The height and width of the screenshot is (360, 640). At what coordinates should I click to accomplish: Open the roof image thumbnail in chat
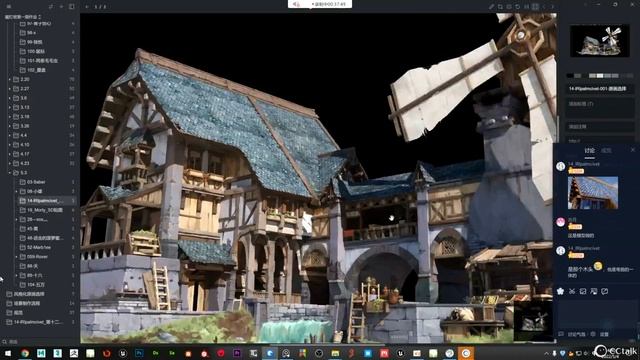pyautogui.click(x=593, y=193)
